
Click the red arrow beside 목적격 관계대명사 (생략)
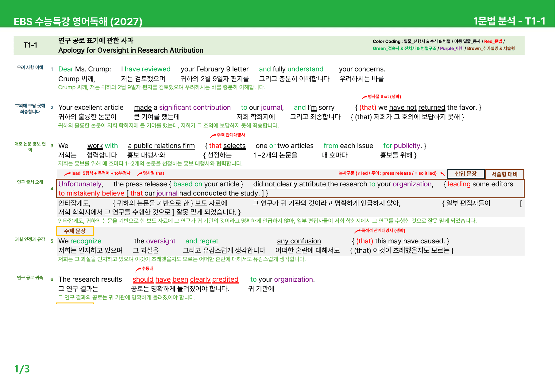(x=357, y=231)
